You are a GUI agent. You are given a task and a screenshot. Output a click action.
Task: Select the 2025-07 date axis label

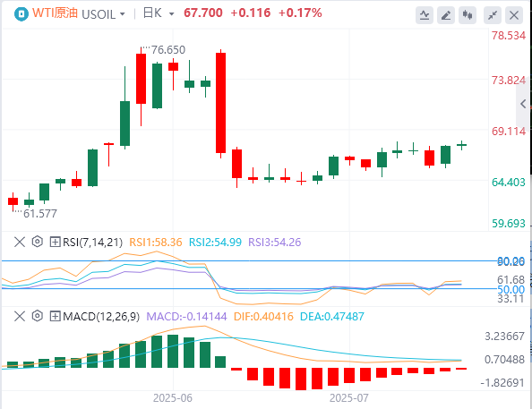pyautogui.click(x=349, y=397)
